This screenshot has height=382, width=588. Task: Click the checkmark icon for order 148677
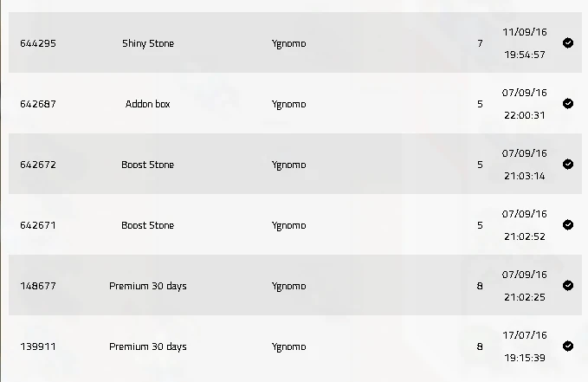click(x=568, y=285)
